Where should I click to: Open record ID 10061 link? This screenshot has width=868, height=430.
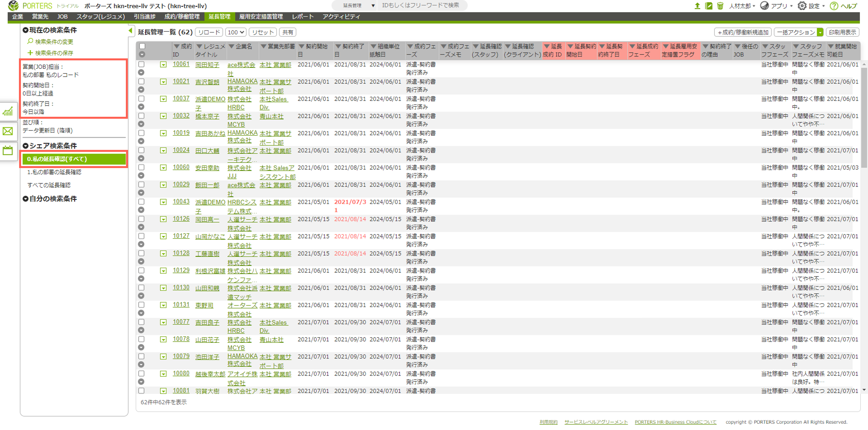pyautogui.click(x=181, y=64)
